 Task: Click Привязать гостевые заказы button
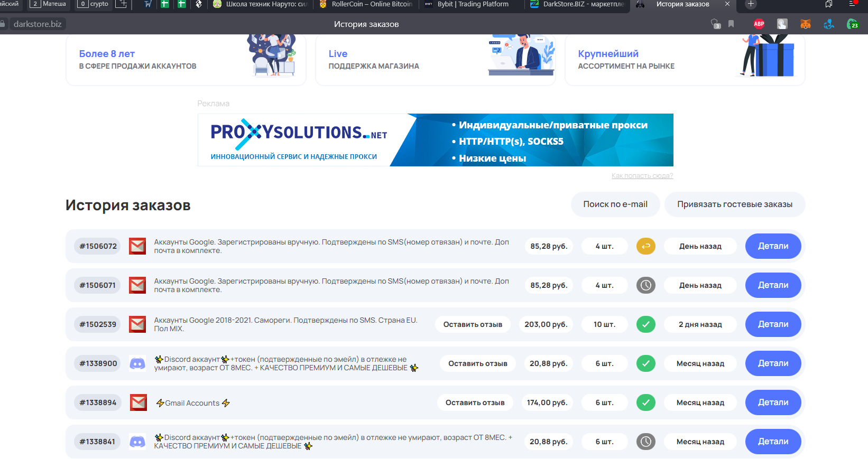(735, 204)
